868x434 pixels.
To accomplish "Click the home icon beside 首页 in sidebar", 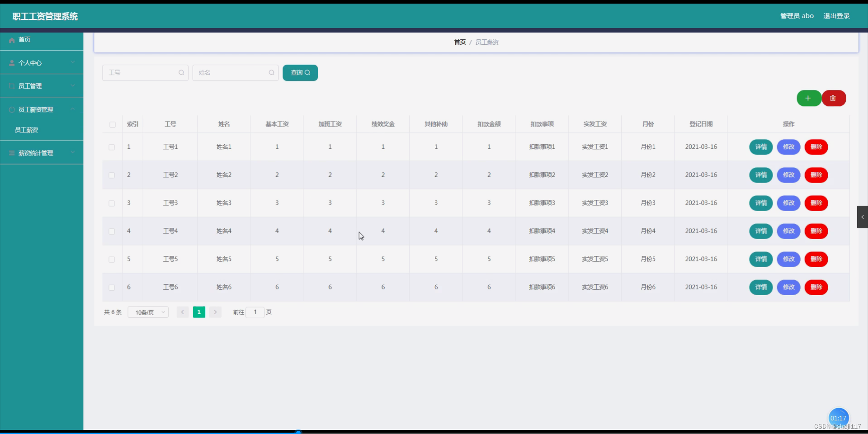I will [x=12, y=40].
